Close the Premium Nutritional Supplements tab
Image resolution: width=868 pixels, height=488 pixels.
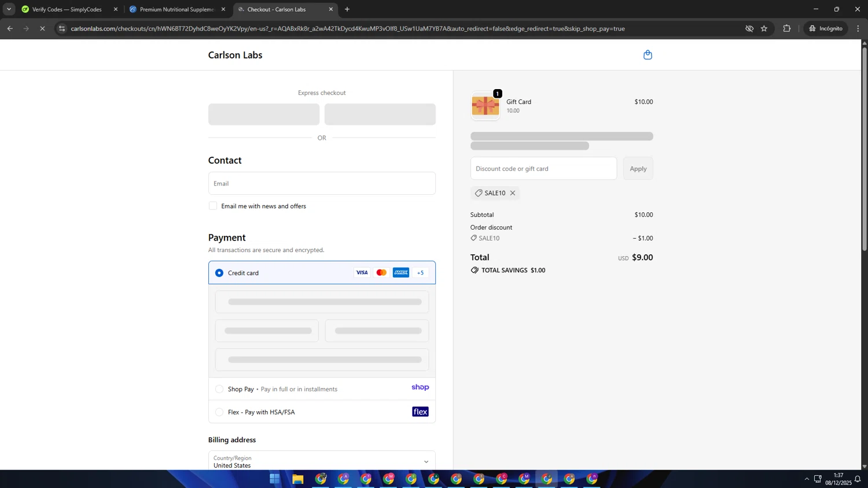(x=223, y=9)
